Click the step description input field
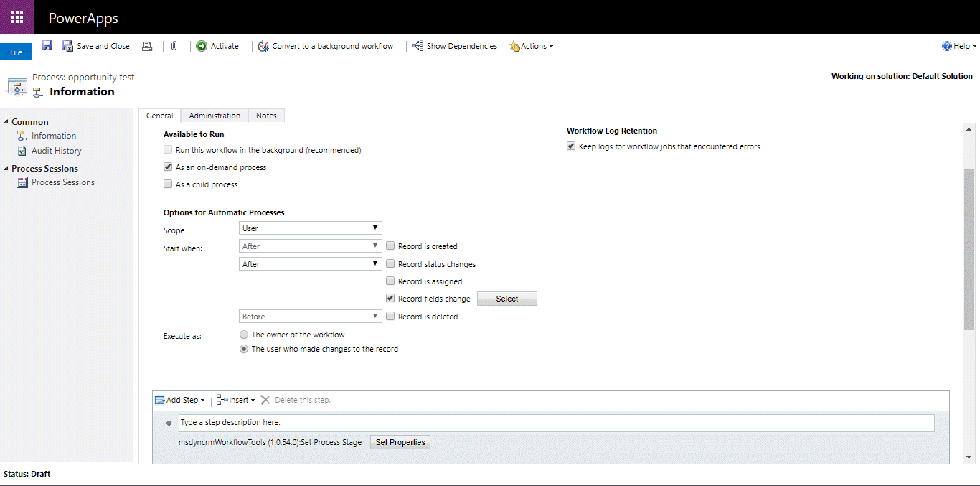 coord(502,423)
